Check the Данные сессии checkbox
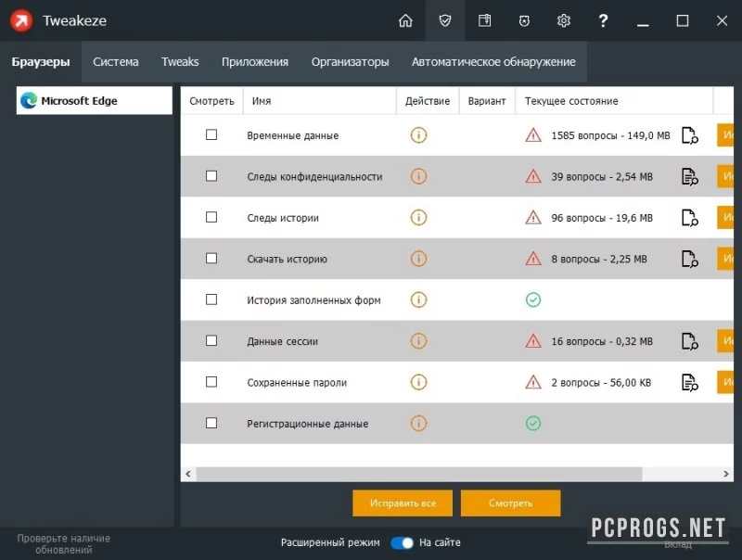This screenshot has height=560, width=742. pyautogui.click(x=211, y=340)
